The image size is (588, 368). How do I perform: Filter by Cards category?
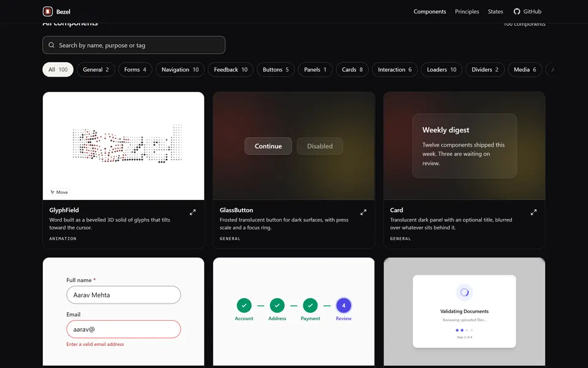[x=352, y=69]
